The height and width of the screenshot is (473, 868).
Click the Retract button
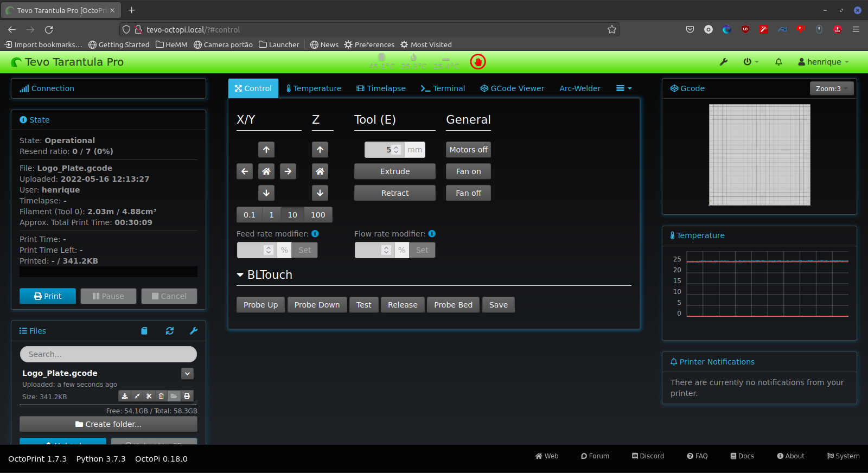(395, 193)
